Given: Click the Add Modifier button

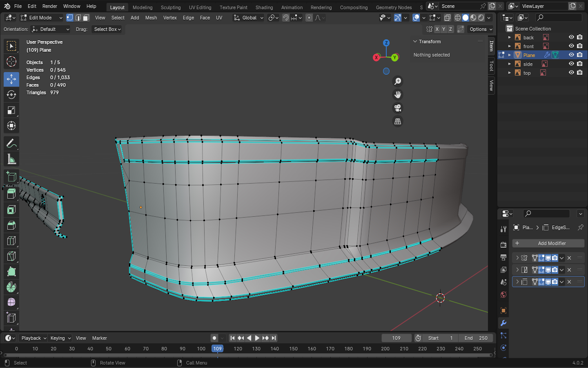Looking at the screenshot, I should coord(548,243).
